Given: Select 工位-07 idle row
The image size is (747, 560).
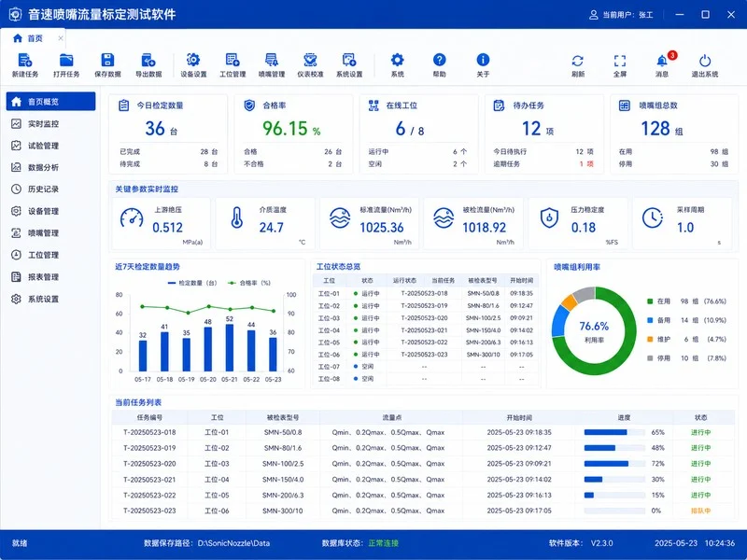Looking at the screenshot, I should tap(426, 367).
